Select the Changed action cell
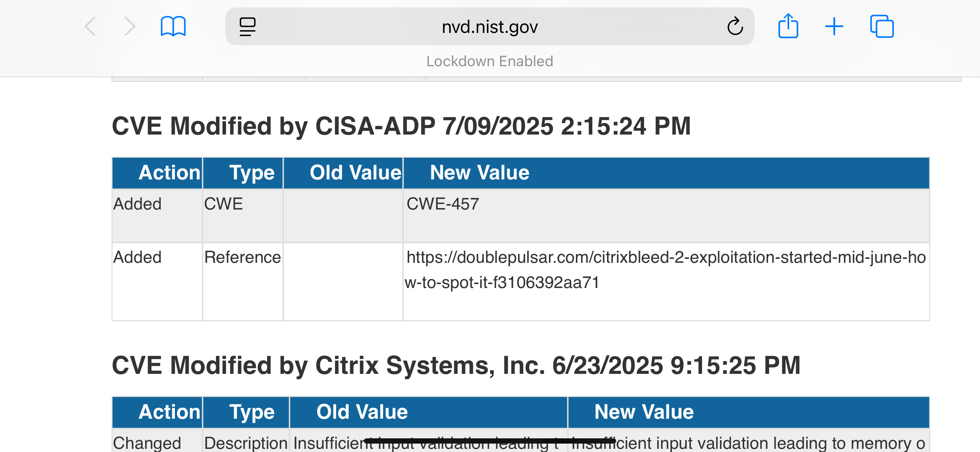 [x=147, y=443]
